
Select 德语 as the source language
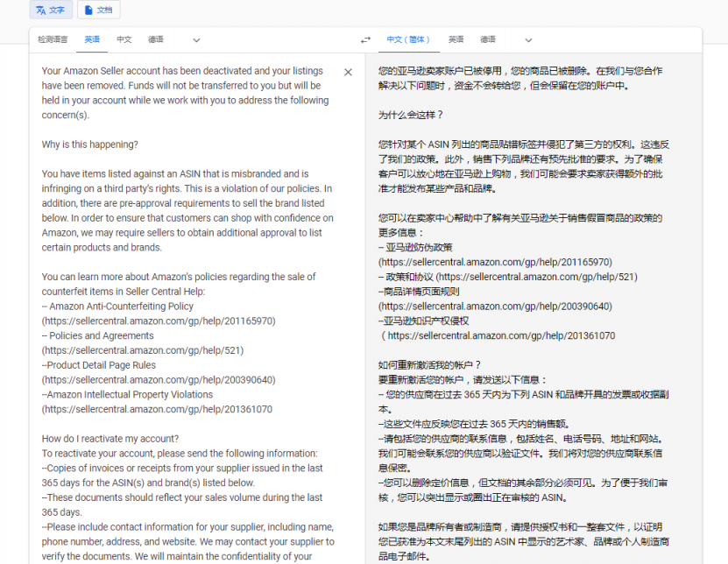pos(156,39)
